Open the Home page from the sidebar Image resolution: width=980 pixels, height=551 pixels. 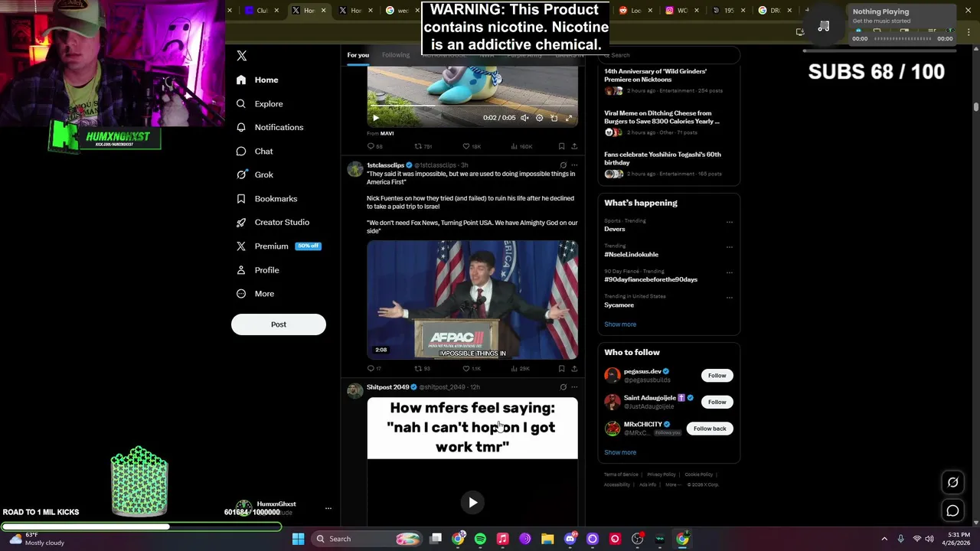(257, 80)
